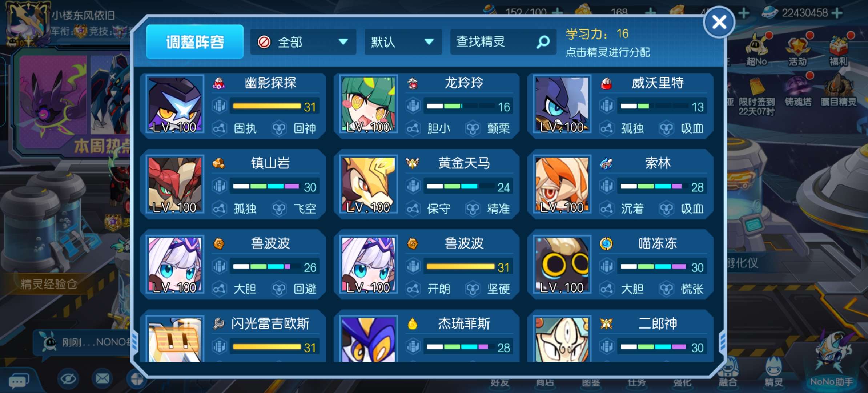Click the 调整阵容 lineup button
This screenshot has height=393, width=868.
(x=195, y=42)
